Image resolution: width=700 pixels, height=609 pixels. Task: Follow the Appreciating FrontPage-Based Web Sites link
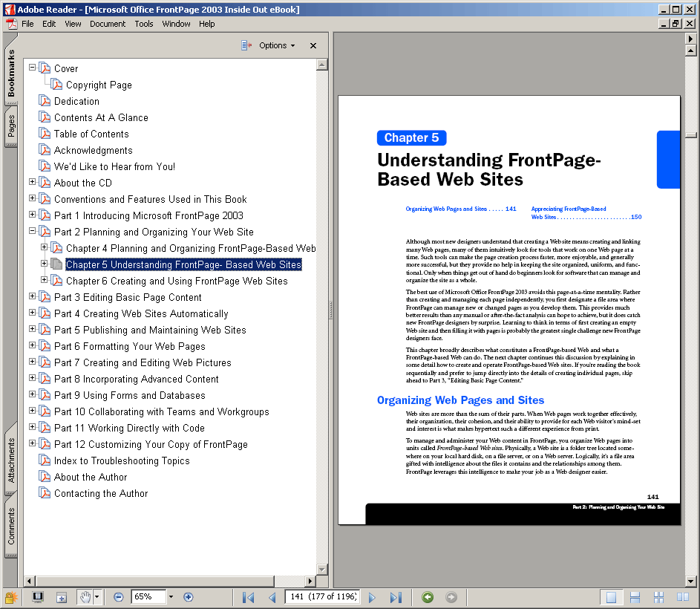coord(586,212)
